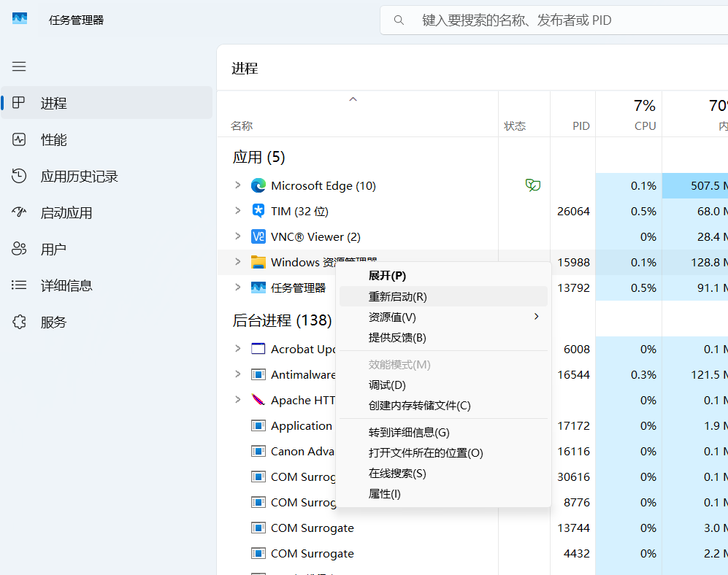Image resolution: width=728 pixels, height=575 pixels.
Task: Open the 服务 services page
Action: click(107, 322)
